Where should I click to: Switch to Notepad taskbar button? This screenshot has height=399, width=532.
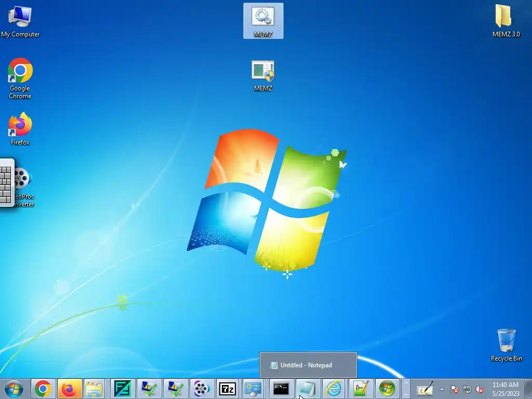(308, 389)
